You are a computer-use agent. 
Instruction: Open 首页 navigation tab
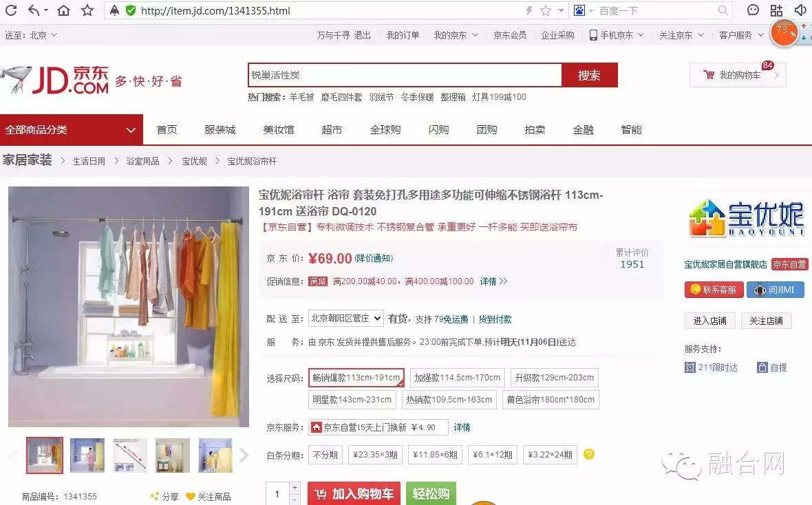point(167,129)
